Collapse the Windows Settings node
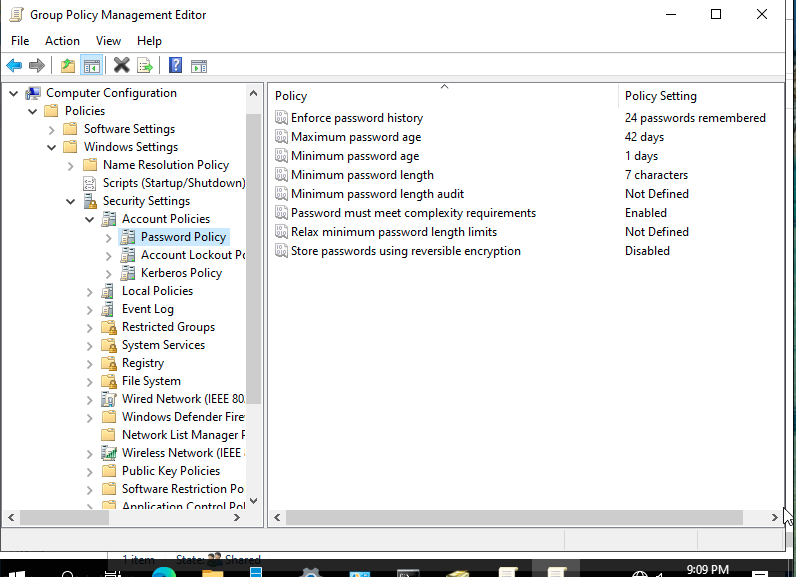The width and height of the screenshot is (796, 577). [51, 147]
